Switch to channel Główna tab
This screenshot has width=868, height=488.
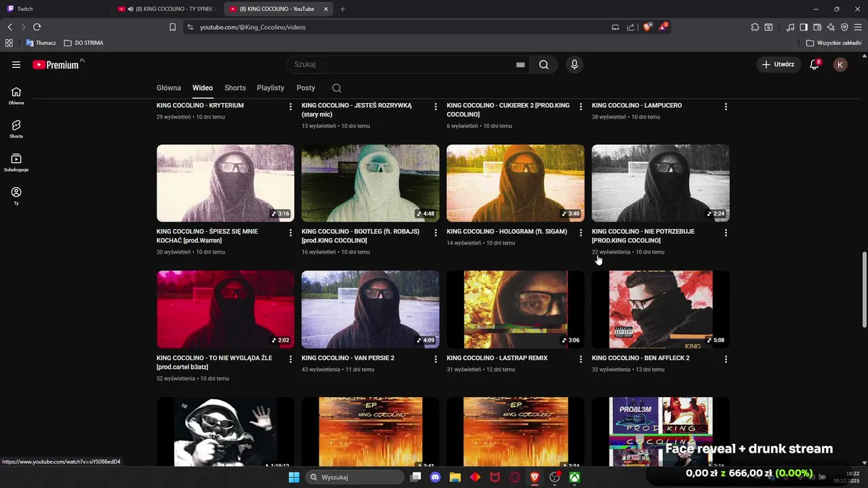click(x=169, y=88)
